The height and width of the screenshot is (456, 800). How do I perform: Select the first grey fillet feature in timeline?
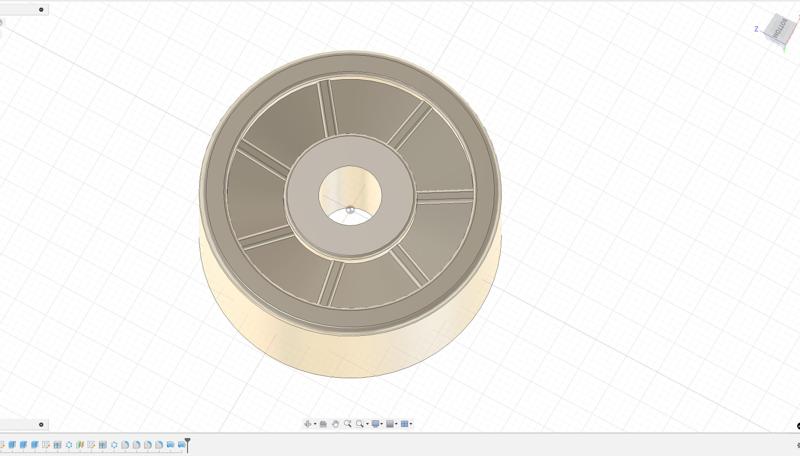coord(125,445)
